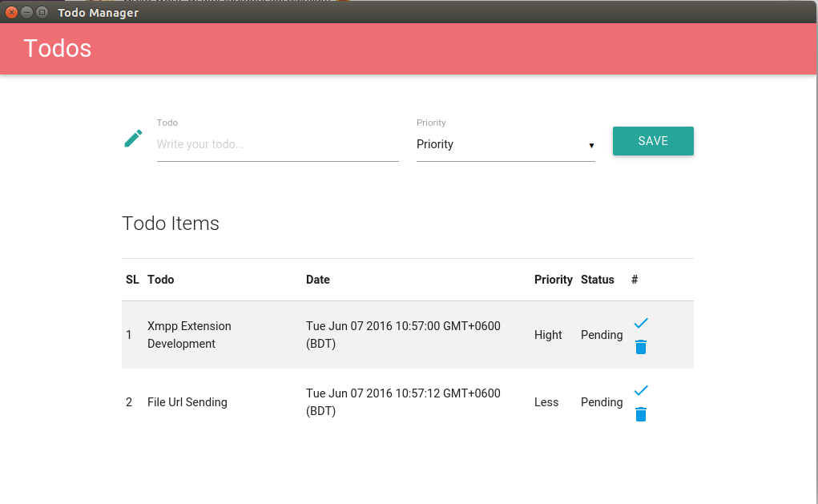Toggle completion of "File Url Sending" with checkmark
The width and height of the screenshot is (818, 504).
(640, 390)
